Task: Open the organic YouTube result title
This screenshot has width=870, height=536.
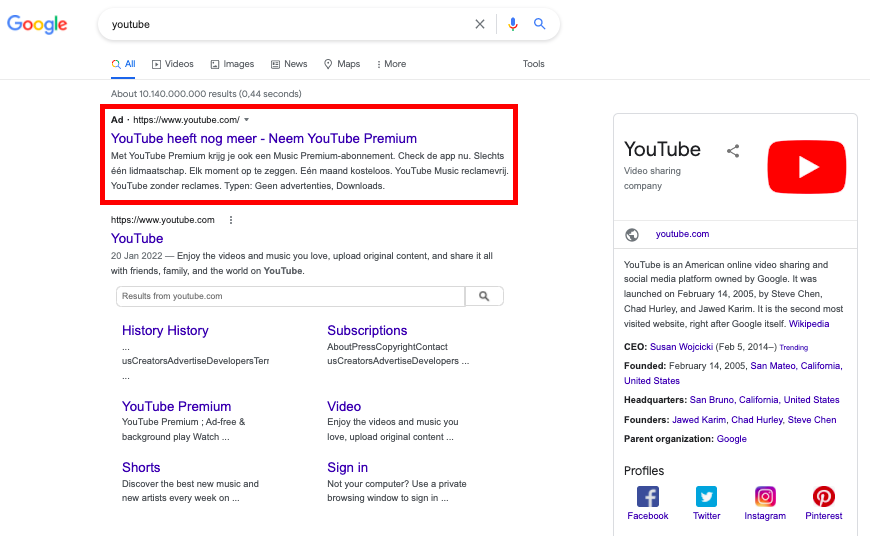Action: [x=137, y=239]
